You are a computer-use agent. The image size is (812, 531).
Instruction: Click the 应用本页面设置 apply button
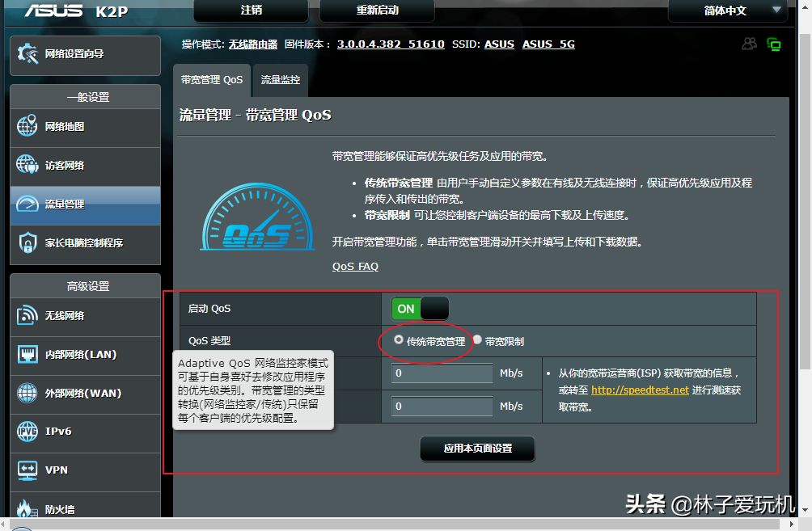click(477, 449)
